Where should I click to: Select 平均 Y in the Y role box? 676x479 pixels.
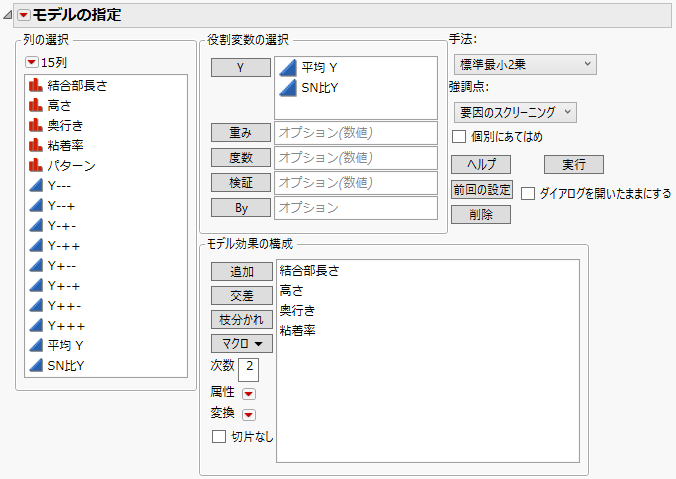coord(319,68)
